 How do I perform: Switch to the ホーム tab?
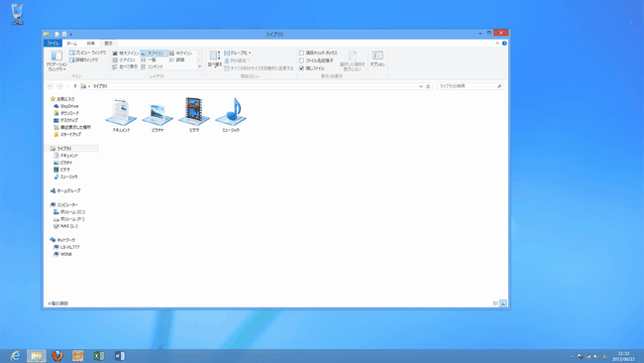pos(72,44)
